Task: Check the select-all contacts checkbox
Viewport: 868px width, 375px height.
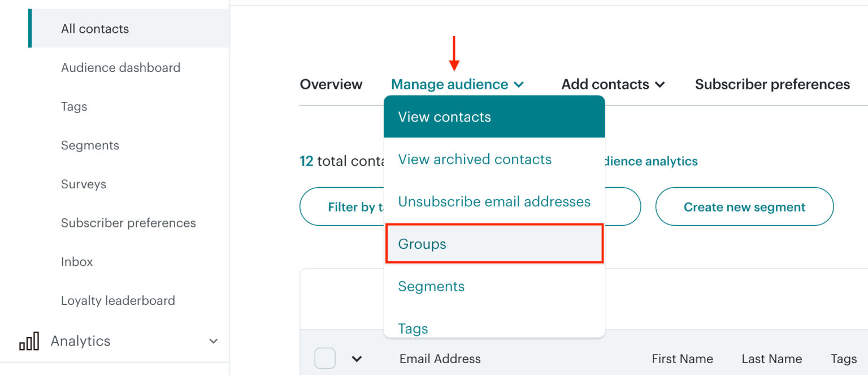Action: pyautogui.click(x=325, y=358)
